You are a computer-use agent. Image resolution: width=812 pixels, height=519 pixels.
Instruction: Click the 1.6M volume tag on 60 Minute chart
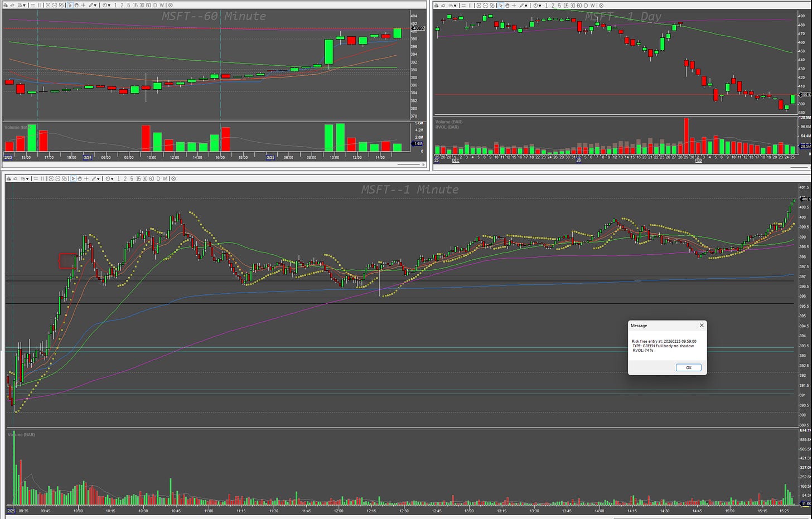click(418, 144)
